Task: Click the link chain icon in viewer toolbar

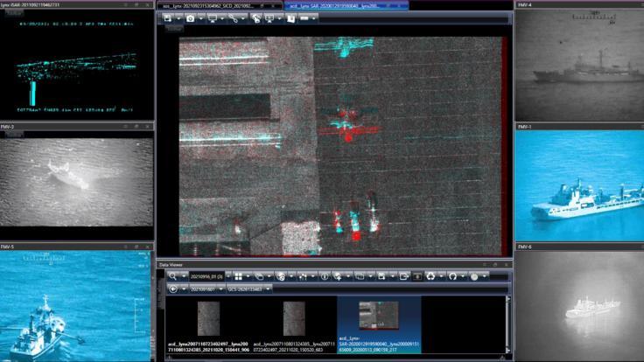Action: 234,18
